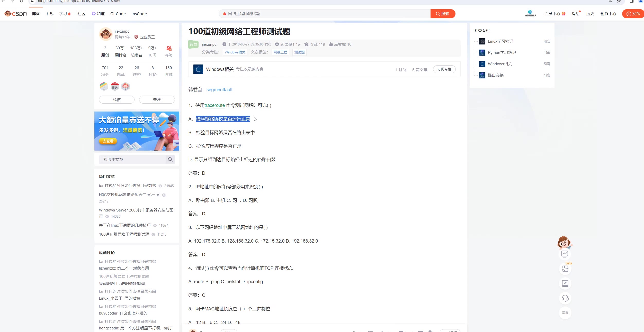Toggle 订阅专栏 subscribe button
644x332 pixels.
pyautogui.click(x=444, y=69)
